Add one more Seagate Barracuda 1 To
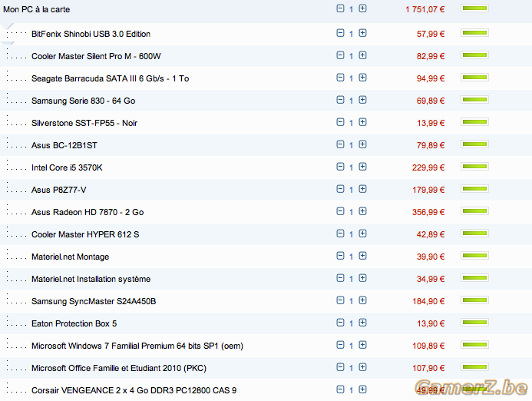The width and height of the screenshot is (532, 401). (362, 78)
